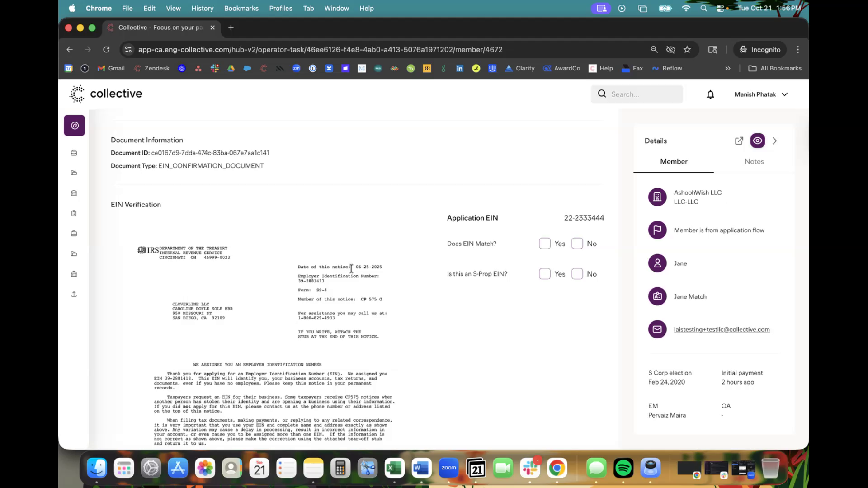Toggle the purple eye view icon
The width and height of the screenshot is (868, 488).
click(758, 141)
